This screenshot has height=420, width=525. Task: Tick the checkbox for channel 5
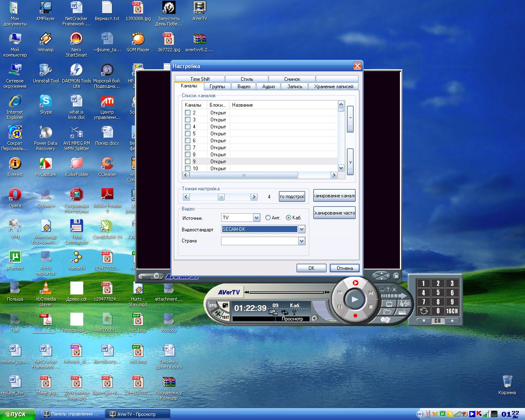(x=187, y=133)
